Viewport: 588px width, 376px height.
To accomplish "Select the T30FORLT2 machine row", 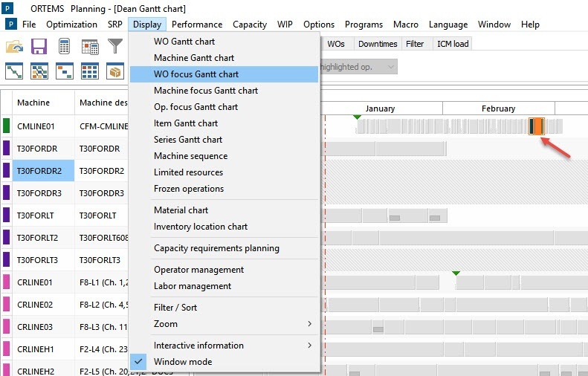I will pyautogui.click(x=44, y=238).
